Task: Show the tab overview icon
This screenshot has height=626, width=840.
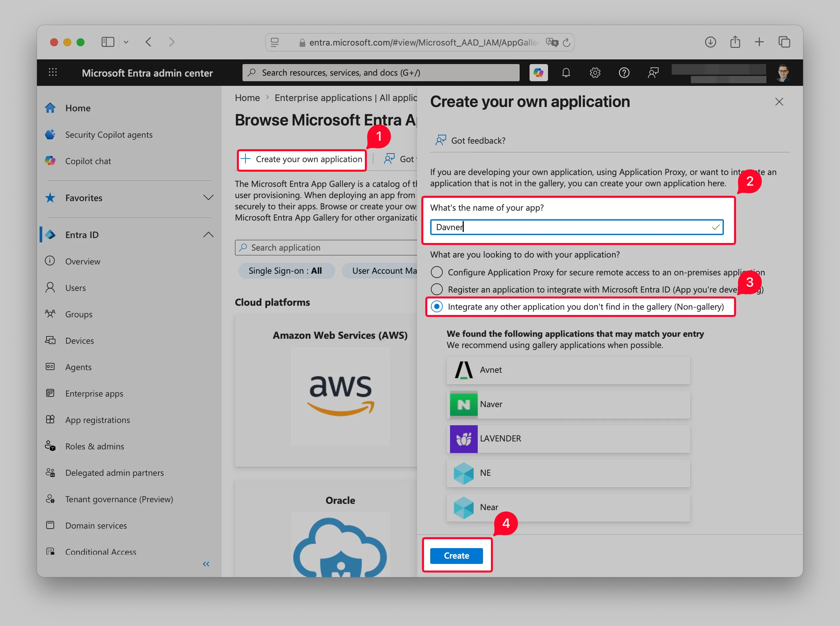Action: click(784, 42)
